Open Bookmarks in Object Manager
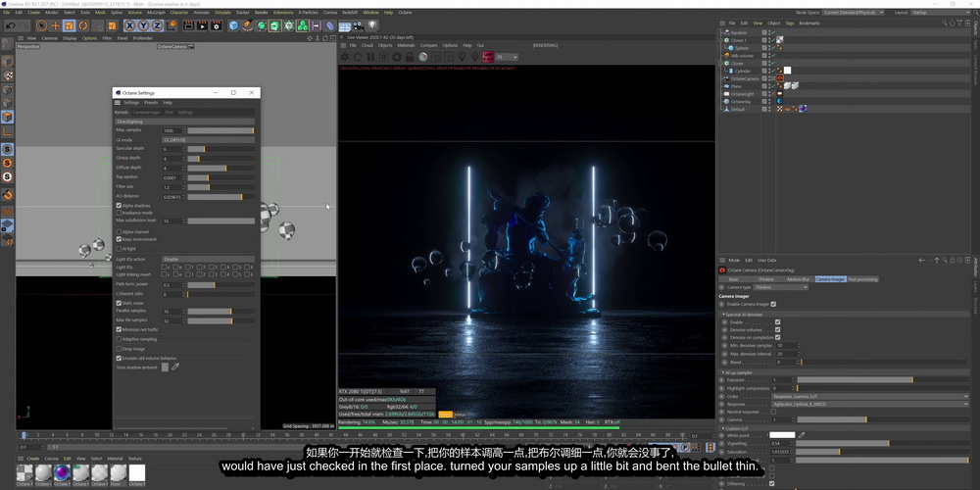The height and width of the screenshot is (490, 980). click(809, 24)
